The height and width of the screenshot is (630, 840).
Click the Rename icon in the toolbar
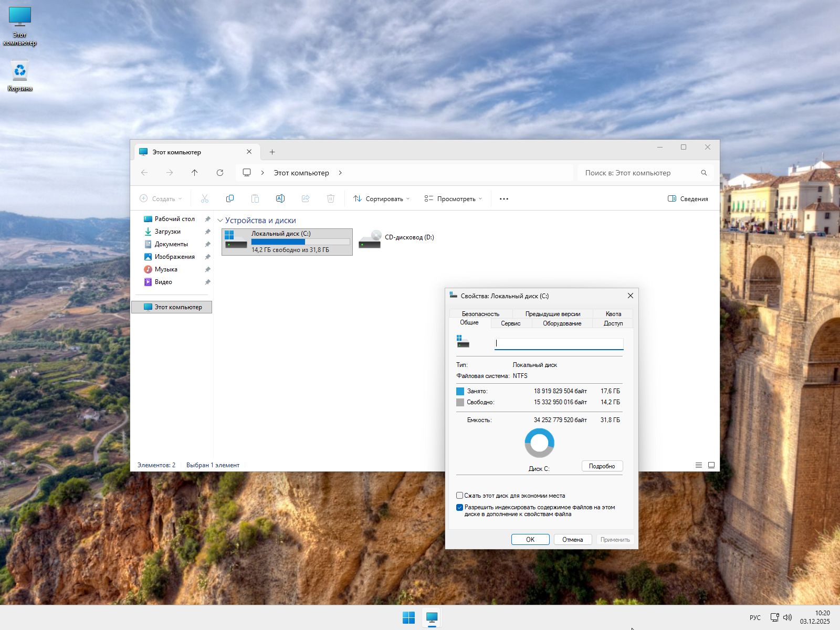(280, 198)
